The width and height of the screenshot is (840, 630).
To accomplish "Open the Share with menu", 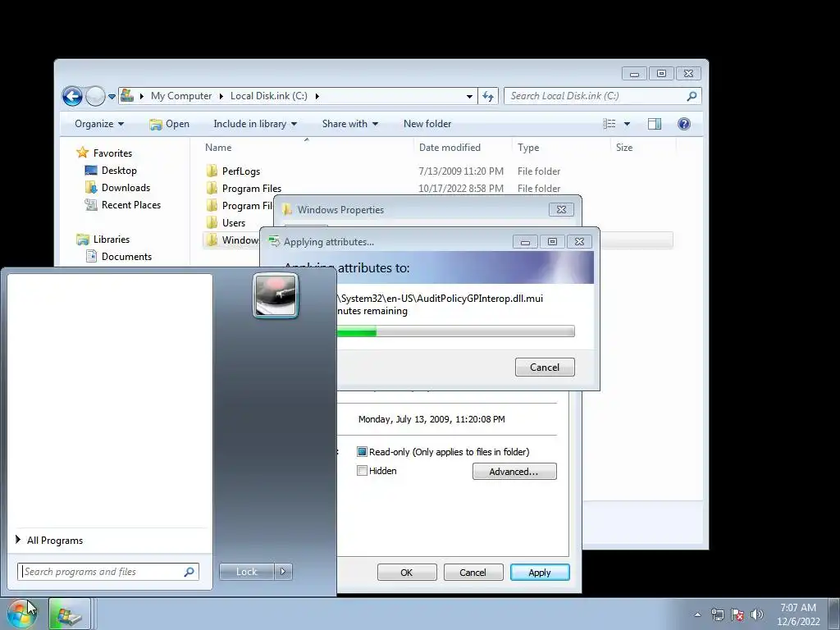I will pyautogui.click(x=349, y=124).
